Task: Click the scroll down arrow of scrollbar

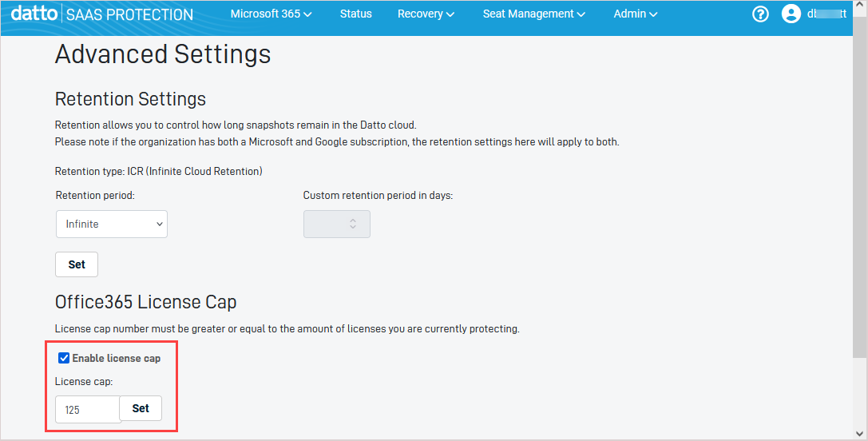Action: [x=860, y=433]
